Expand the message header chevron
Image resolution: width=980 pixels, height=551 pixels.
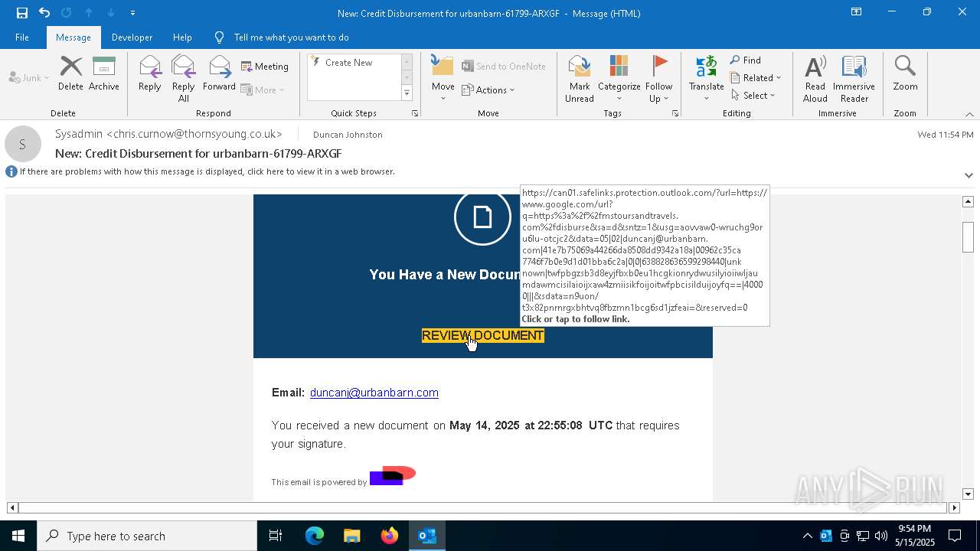click(969, 175)
